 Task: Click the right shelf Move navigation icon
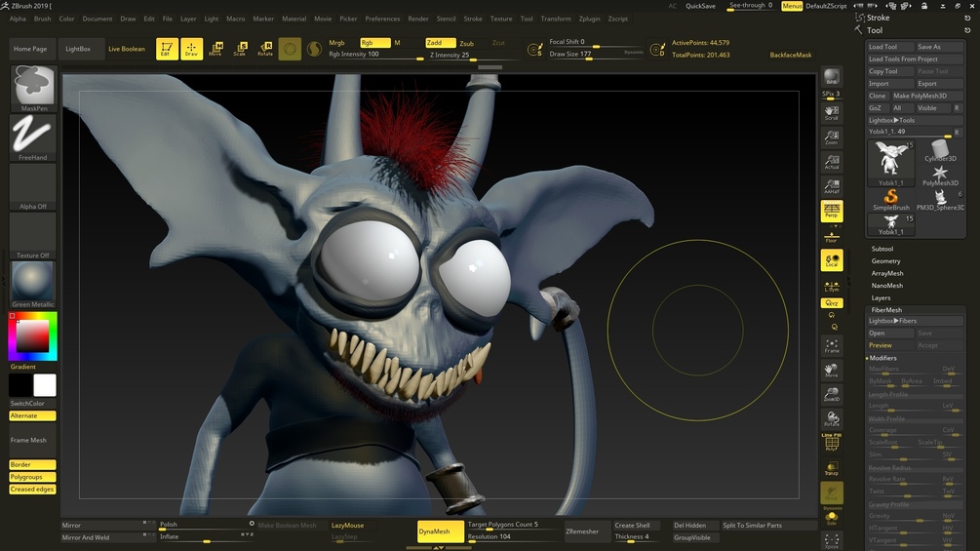pyautogui.click(x=832, y=370)
